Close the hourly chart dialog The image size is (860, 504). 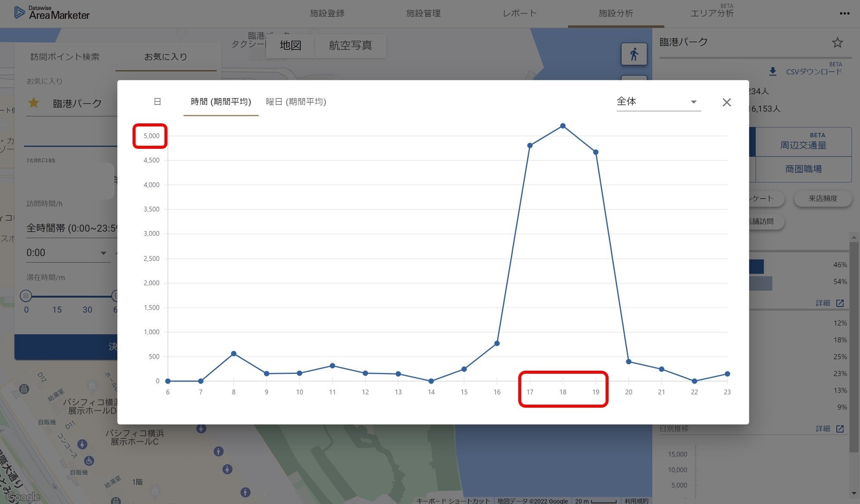727,102
